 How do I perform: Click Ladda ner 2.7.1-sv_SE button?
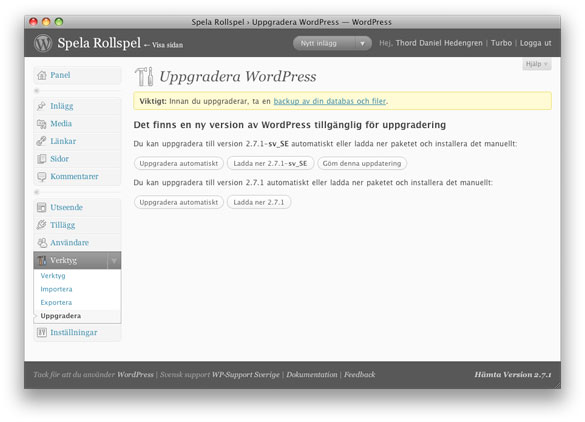(x=270, y=163)
